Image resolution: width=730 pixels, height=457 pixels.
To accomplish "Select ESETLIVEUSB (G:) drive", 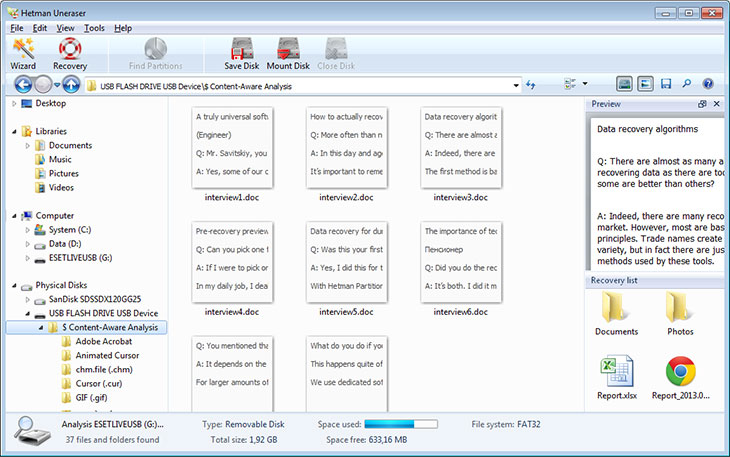I will pyautogui.click(x=80, y=258).
